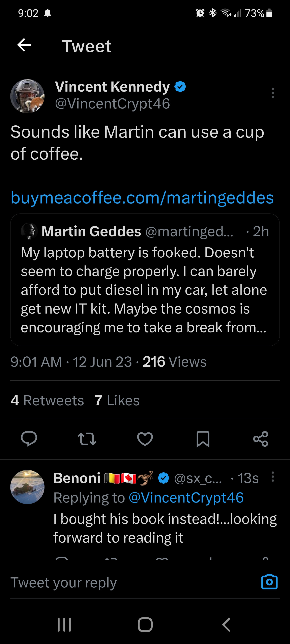Tap the back arrow in Tweet header

pyautogui.click(x=24, y=45)
